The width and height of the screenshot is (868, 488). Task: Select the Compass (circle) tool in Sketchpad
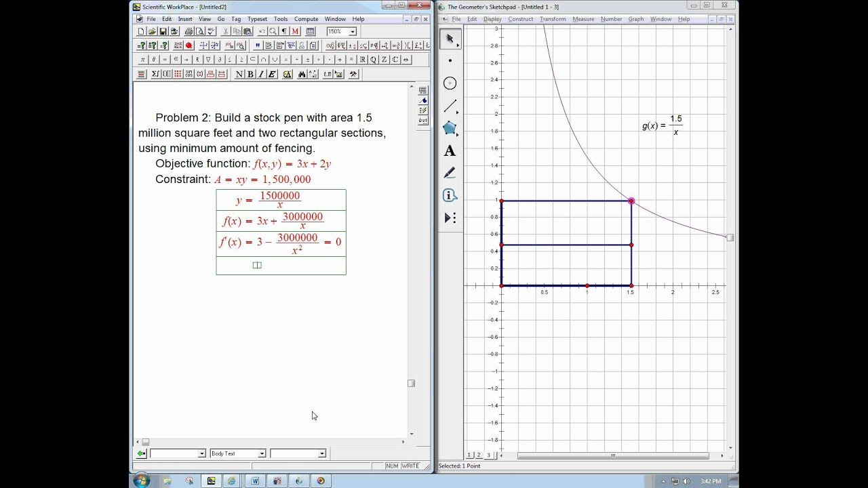(450, 83)
